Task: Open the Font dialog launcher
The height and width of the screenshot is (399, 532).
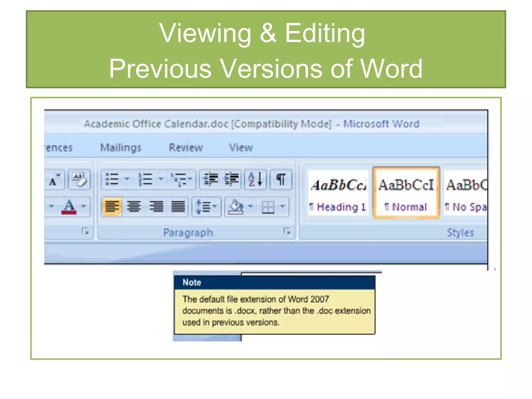Action: click(85, 231)
